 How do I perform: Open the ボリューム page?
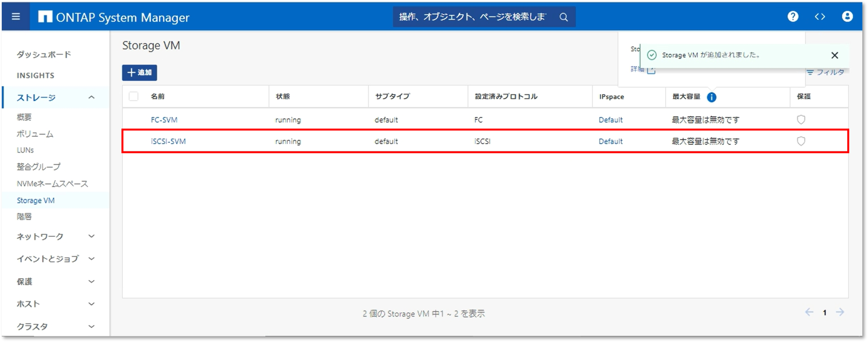[x=35, y=134]
